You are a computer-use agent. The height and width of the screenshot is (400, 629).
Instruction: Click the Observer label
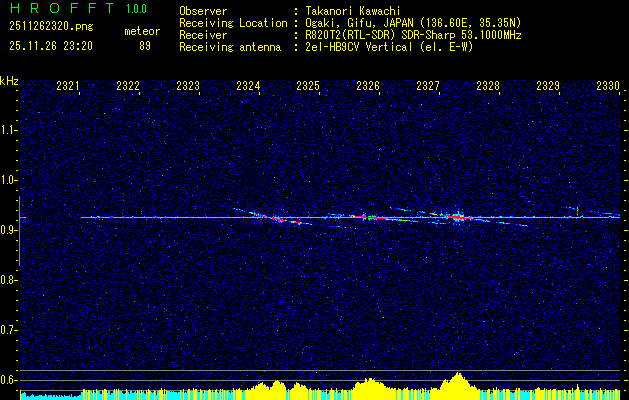coord(203,11)
